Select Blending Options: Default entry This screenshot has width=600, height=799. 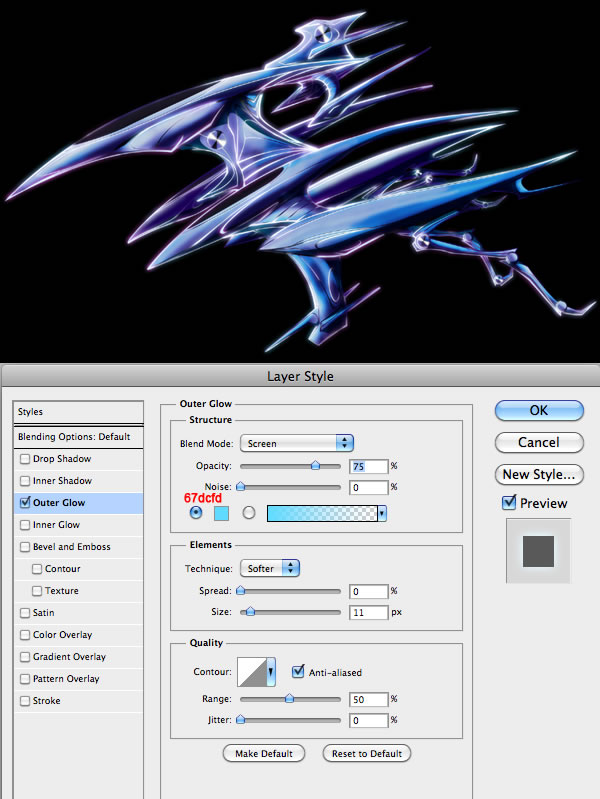point(79,437)
